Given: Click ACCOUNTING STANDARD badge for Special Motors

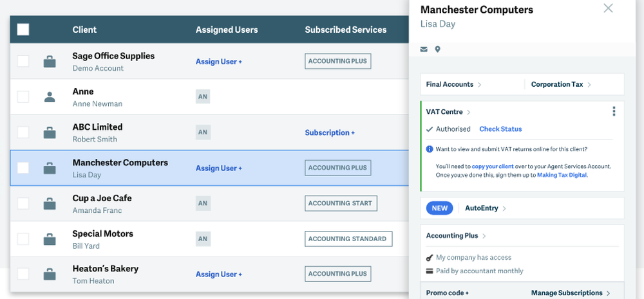Looking at the screenshot, I should click(348, 239).
